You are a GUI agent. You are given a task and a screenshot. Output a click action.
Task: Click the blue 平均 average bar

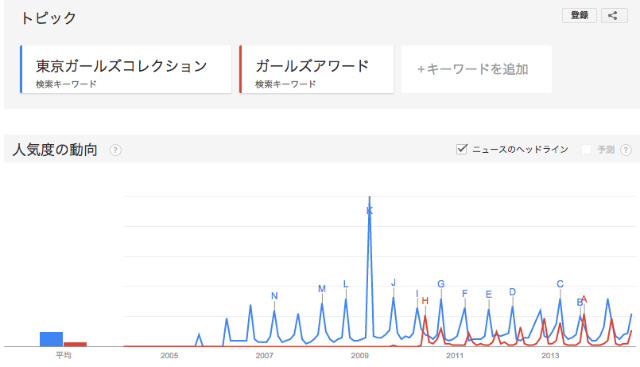pyautogui.click(x=51, y=339)
